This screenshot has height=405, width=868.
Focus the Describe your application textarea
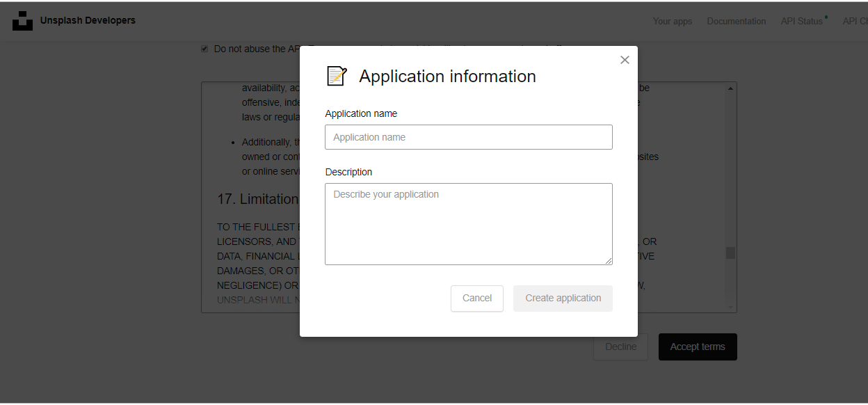pyautogui.click(x=469, y=224)
